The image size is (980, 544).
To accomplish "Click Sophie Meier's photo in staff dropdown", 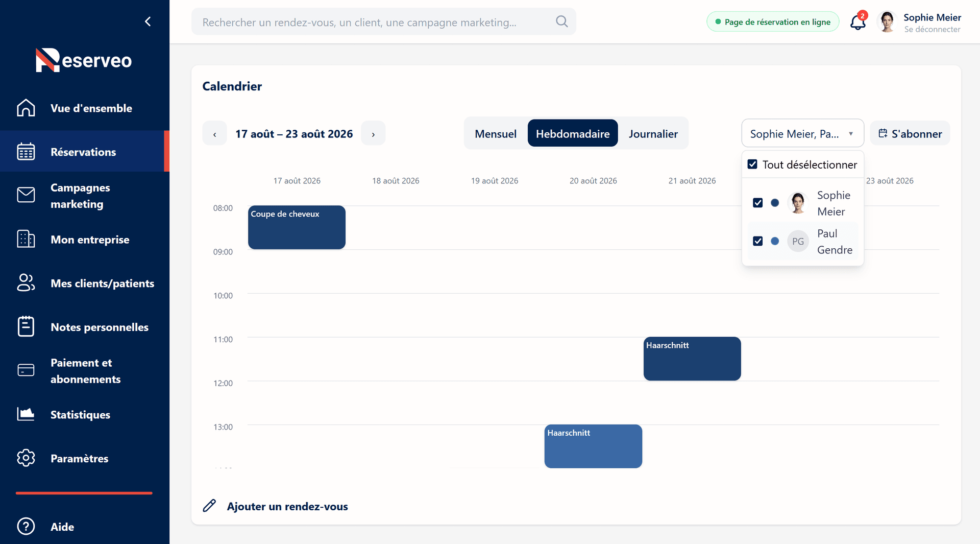I will (798, 203).
